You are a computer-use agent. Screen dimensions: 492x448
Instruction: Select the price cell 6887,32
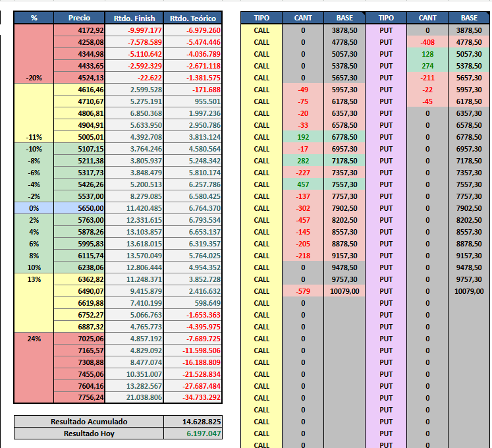click(79, 327)
